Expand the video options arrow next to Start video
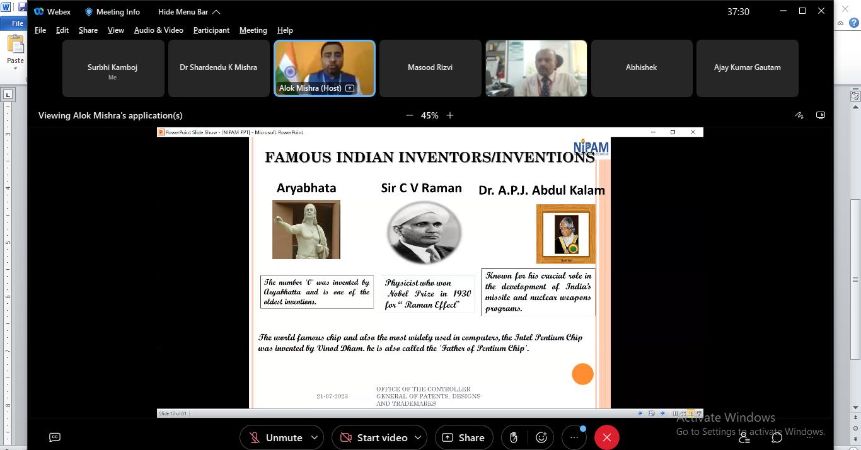861x450 pixels. [x=418, y=437]
